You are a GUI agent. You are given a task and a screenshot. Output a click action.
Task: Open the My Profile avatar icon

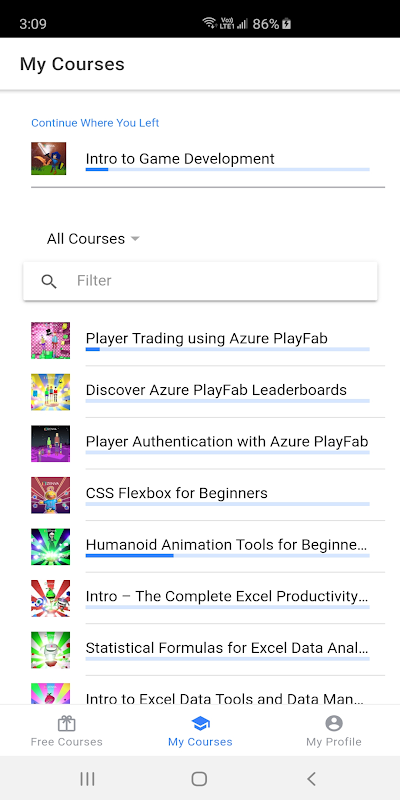tap(334, 723)
